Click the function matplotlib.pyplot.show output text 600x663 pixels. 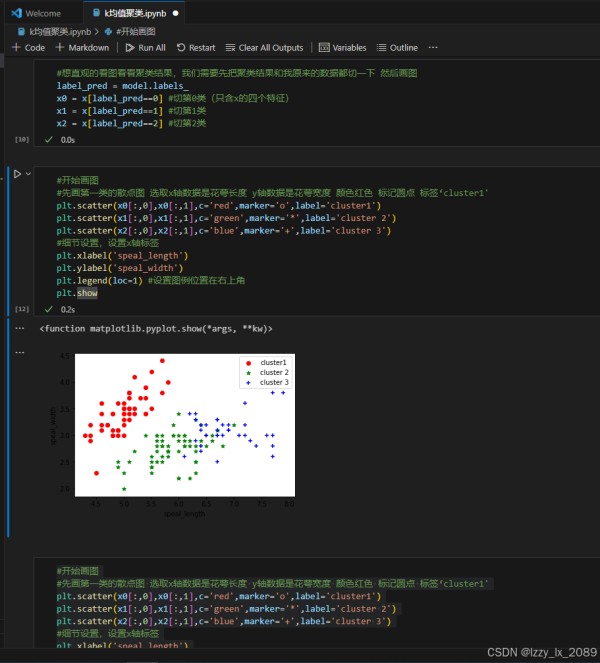(x=156, y=329)
